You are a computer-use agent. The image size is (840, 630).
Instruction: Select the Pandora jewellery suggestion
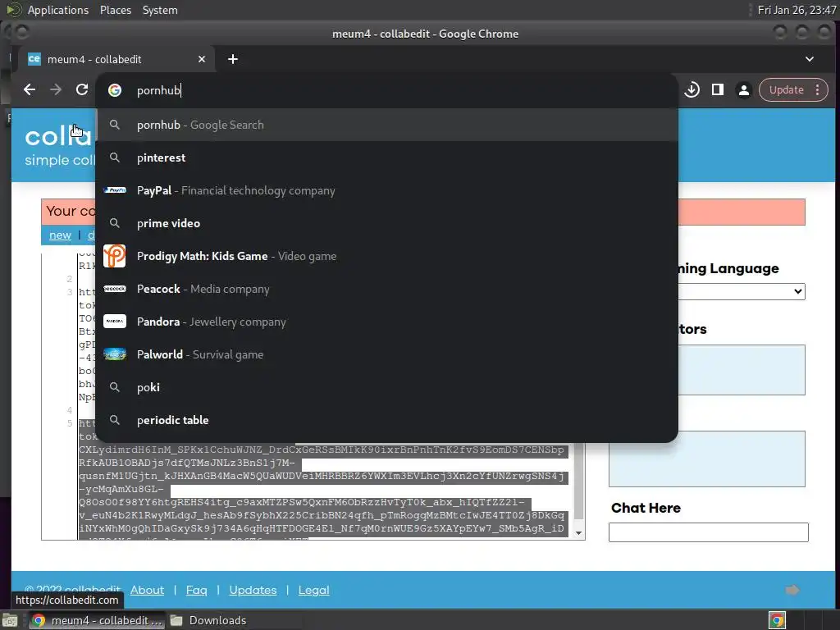pos(387,322)
